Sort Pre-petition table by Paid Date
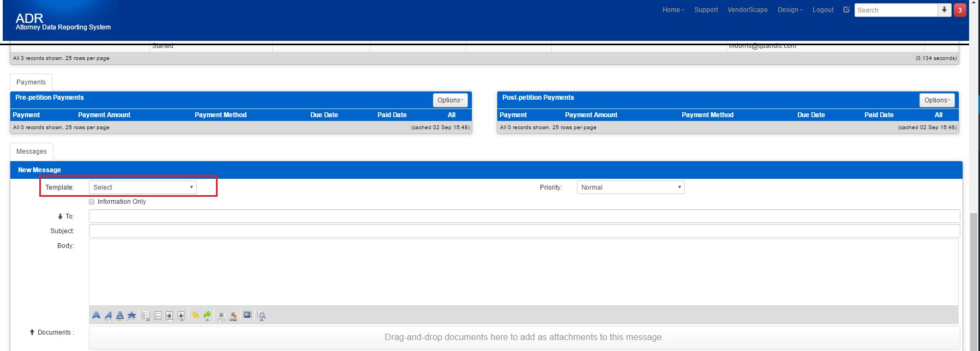The width and height of the screenshot is (980, 351). pos(392,115)
